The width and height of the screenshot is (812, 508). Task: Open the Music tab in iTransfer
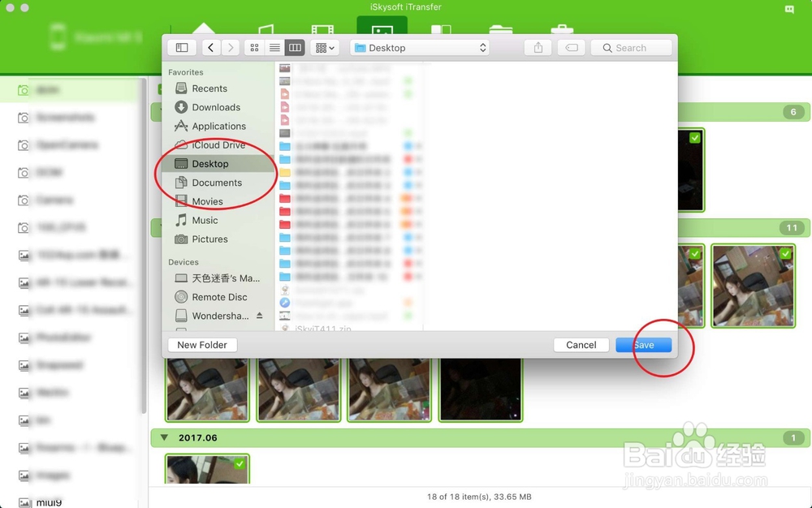point(266,29)
